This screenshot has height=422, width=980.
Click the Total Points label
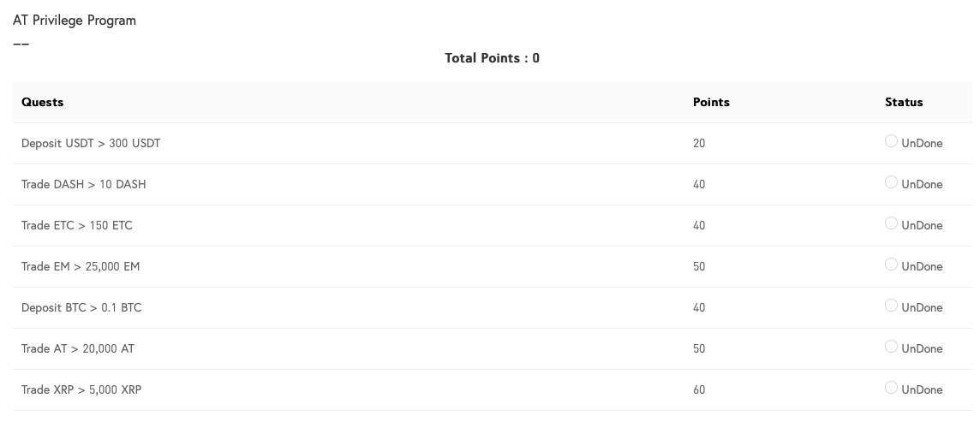click(492, 58)
